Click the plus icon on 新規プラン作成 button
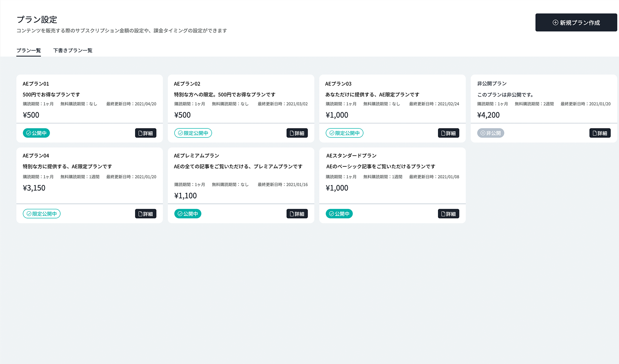Image resolution: width=619 pixels, height=364 pixels. 555,23
